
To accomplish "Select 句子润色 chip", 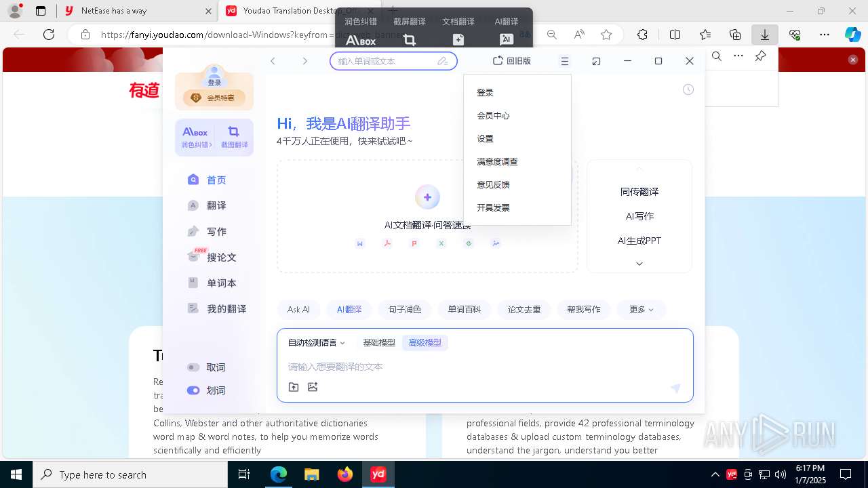I will coord(405,309).
